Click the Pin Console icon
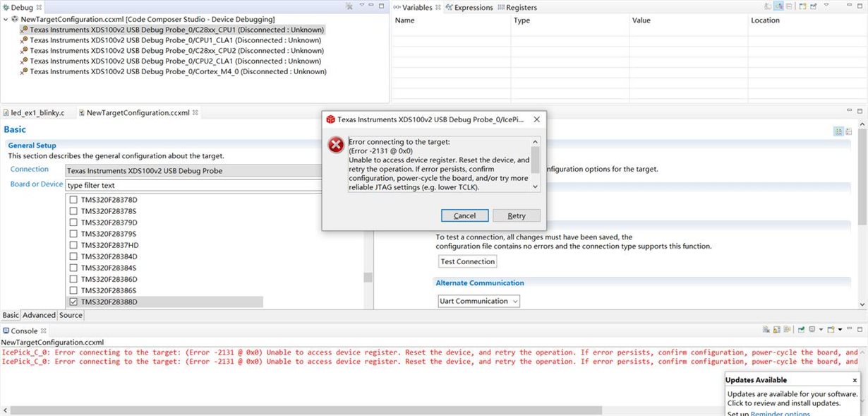 pos(802,330)
